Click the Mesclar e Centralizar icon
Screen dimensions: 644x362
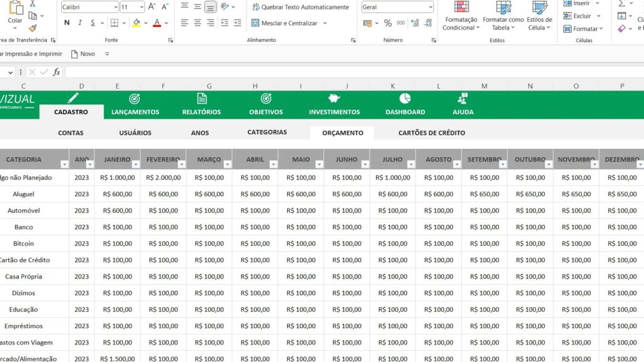(256, 23)
